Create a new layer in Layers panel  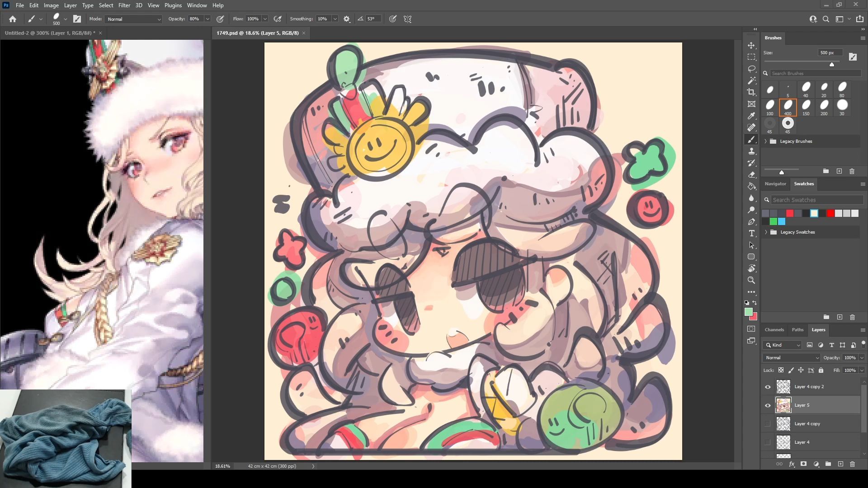point(840,464)
